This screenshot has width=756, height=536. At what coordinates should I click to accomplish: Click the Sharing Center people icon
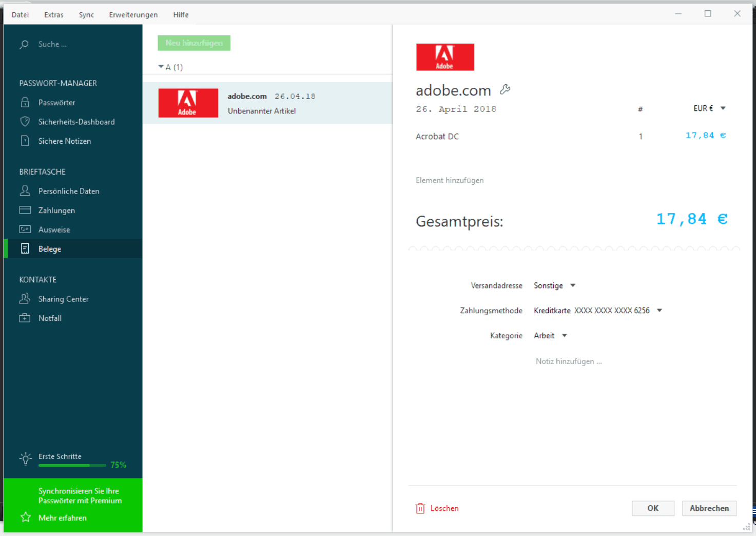pos(25,298)
